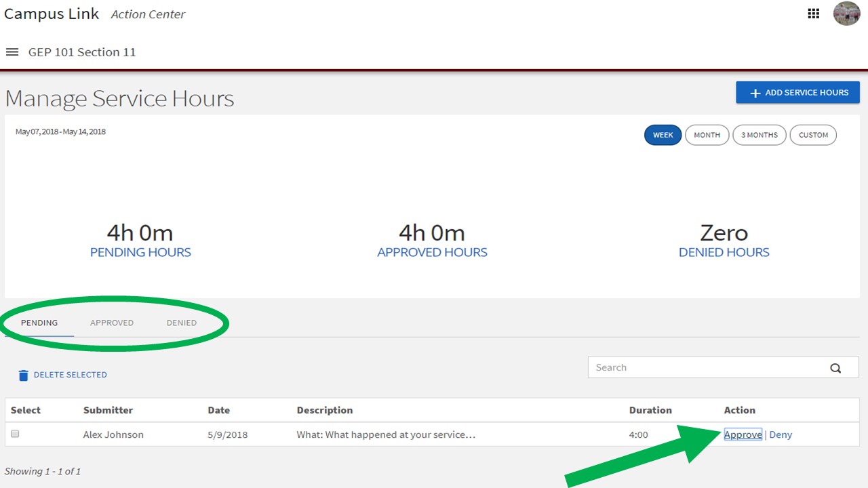Viewport: 868px width, 488px height.
Task: Open the DENIED HOURS summary
Action: coord(724,252)
